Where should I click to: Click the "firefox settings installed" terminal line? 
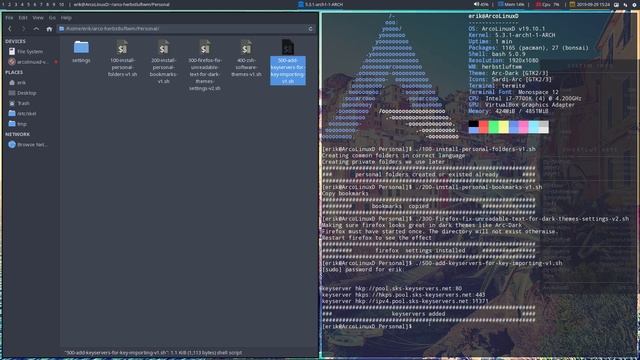(x=420, y=251)
